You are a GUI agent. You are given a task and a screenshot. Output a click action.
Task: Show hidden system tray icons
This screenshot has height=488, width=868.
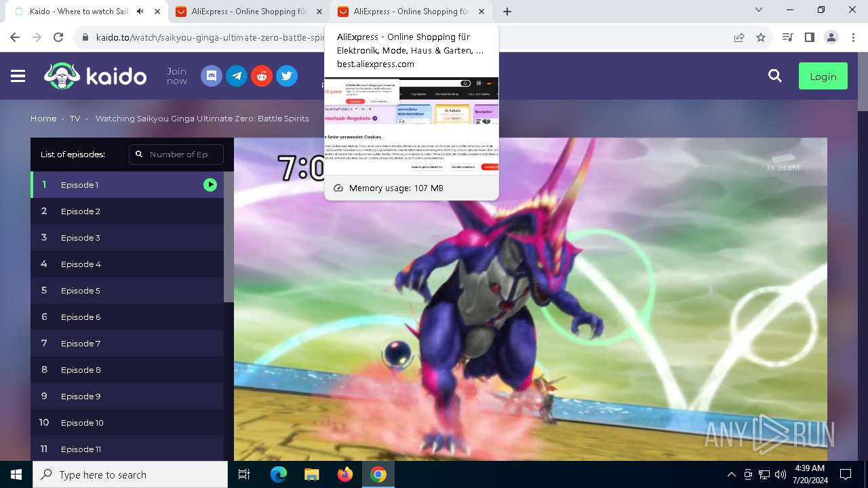[x=731, y=474]
